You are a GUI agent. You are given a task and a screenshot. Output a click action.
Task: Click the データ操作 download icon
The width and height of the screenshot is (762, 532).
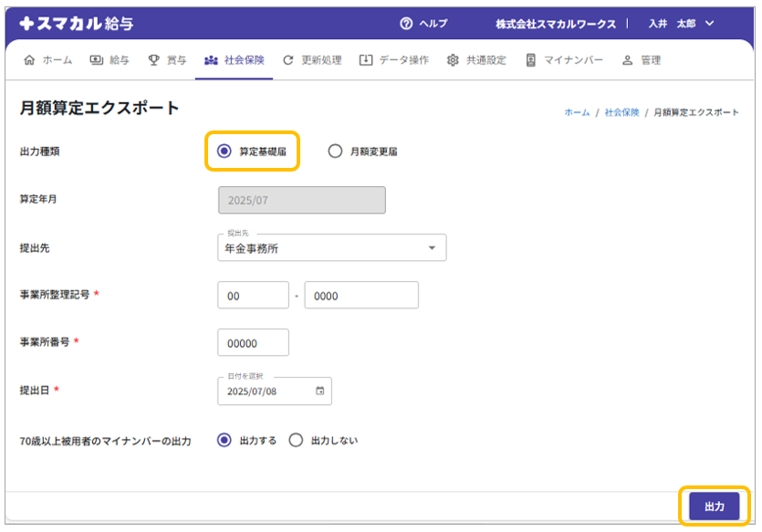[366, 60]
